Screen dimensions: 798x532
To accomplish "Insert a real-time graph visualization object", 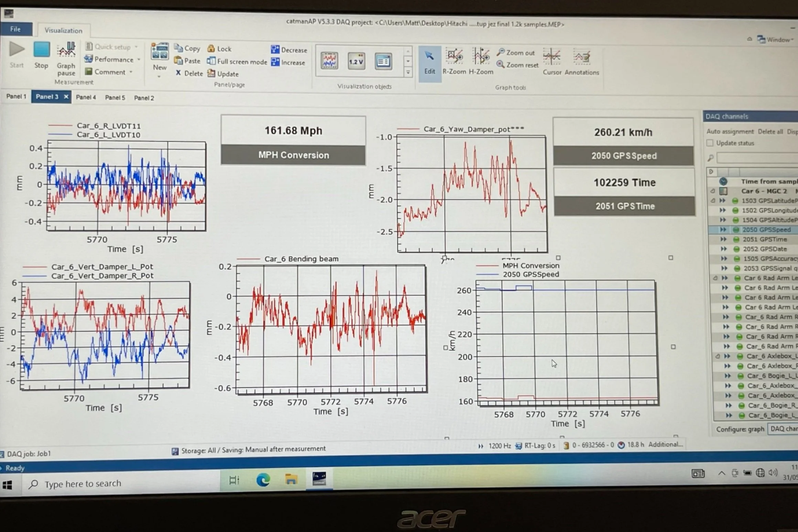I will pos(329,61).
